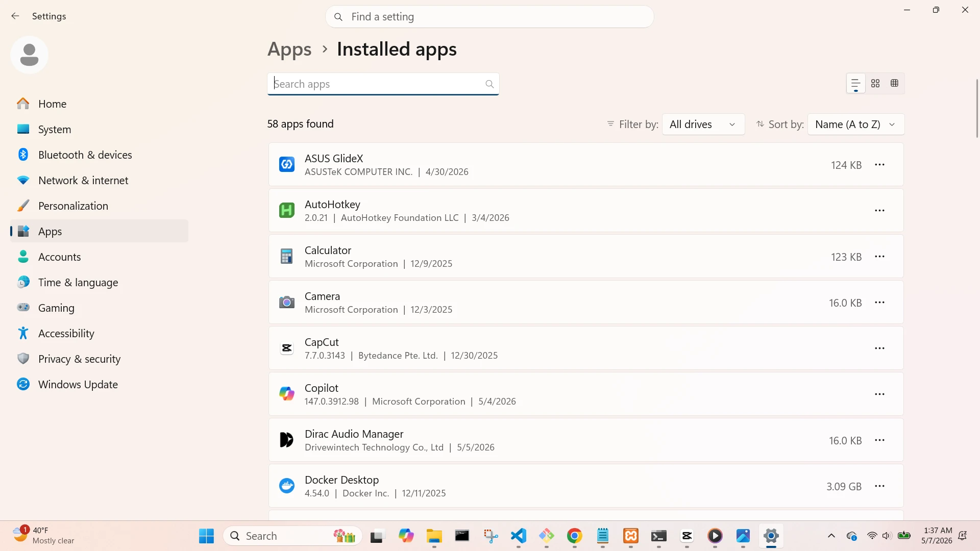Open the Filter by All drives dropdown
Viewport: 980px width, 551px height.
703,124
